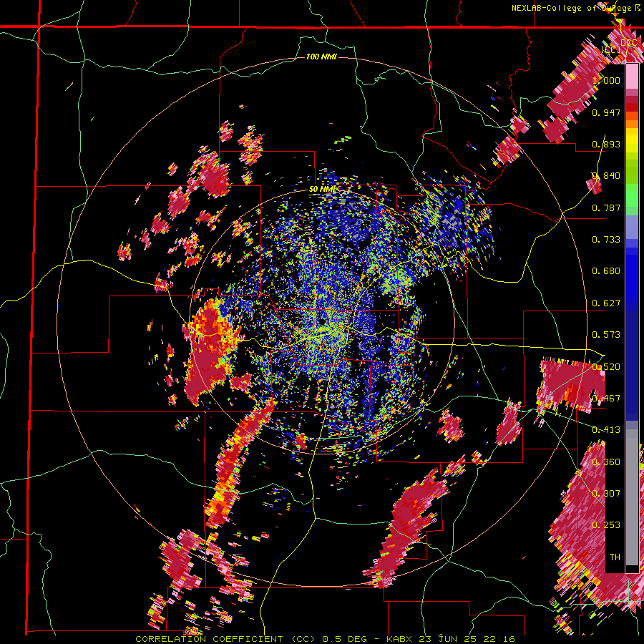
Task: Click the 0.5 DEG elevation text
Action: [343, 639]
